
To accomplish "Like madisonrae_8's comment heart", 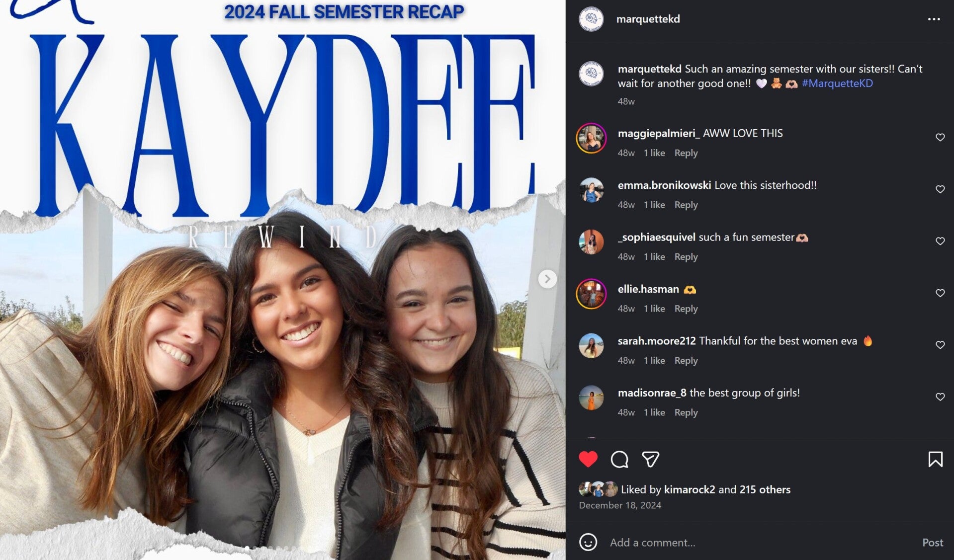I will (940, 397).
